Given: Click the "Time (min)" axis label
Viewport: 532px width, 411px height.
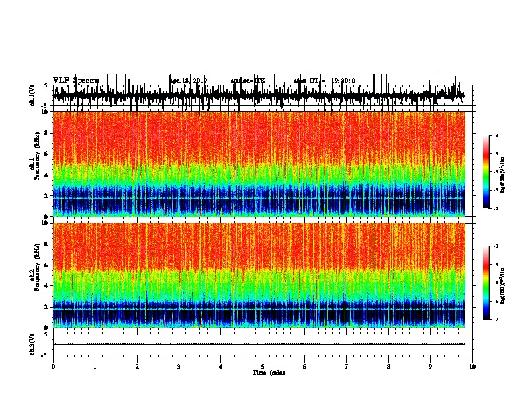Looking at the screenshot, I should coord(269,373).
